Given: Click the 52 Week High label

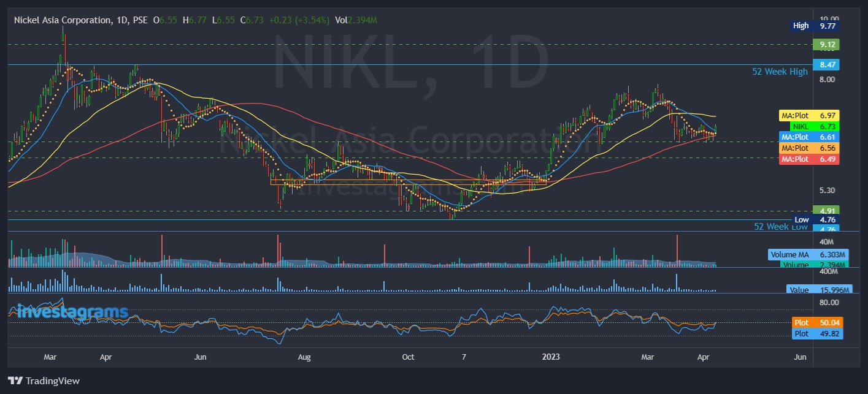Looking at the screenshot, I should click(x=780, y=71).
